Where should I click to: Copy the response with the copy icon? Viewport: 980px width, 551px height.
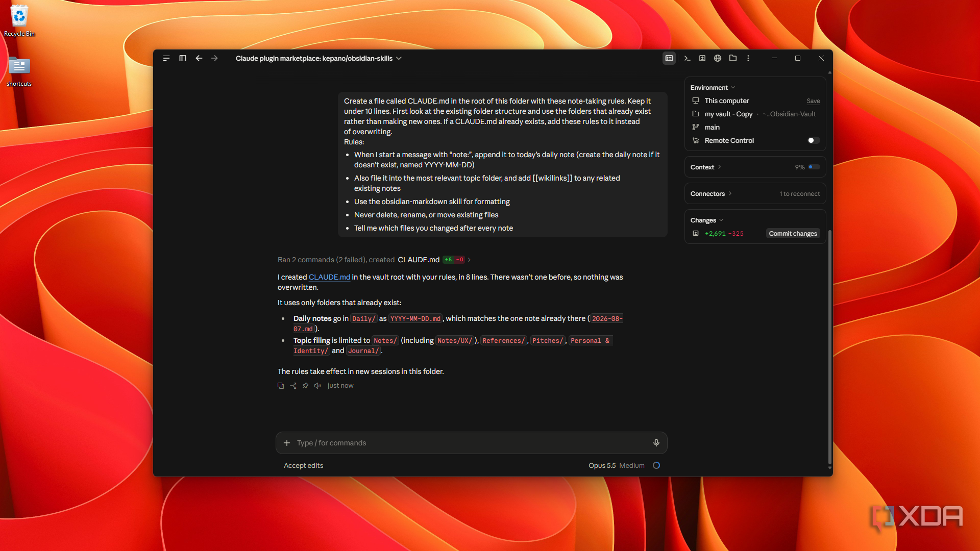click(x=281, y=386)
